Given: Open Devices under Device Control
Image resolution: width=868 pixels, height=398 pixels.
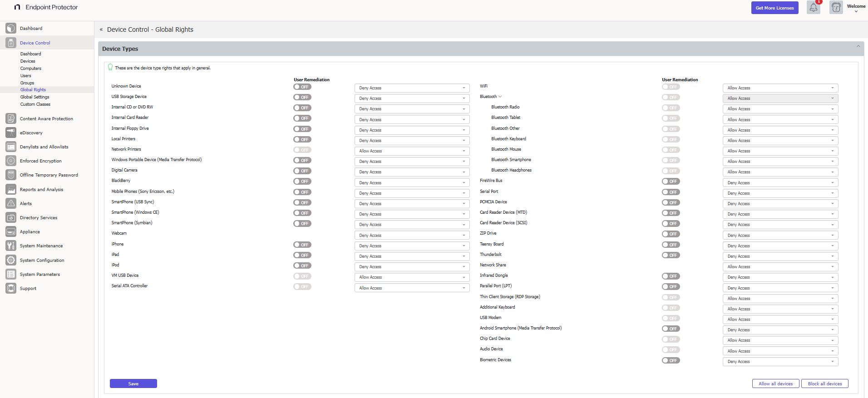Looking at the screenshot, I should [x=28, y=61].
